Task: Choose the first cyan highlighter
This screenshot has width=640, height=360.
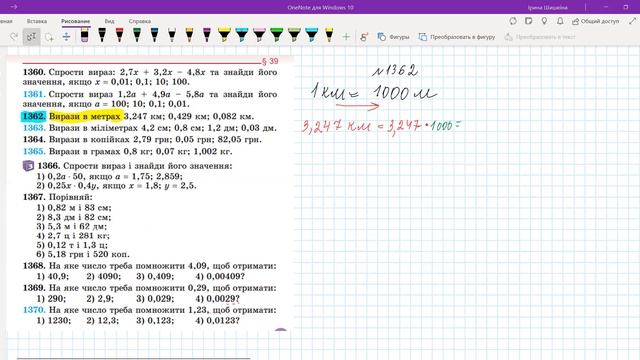Action: pyautogui.click(x=242, y=35)
